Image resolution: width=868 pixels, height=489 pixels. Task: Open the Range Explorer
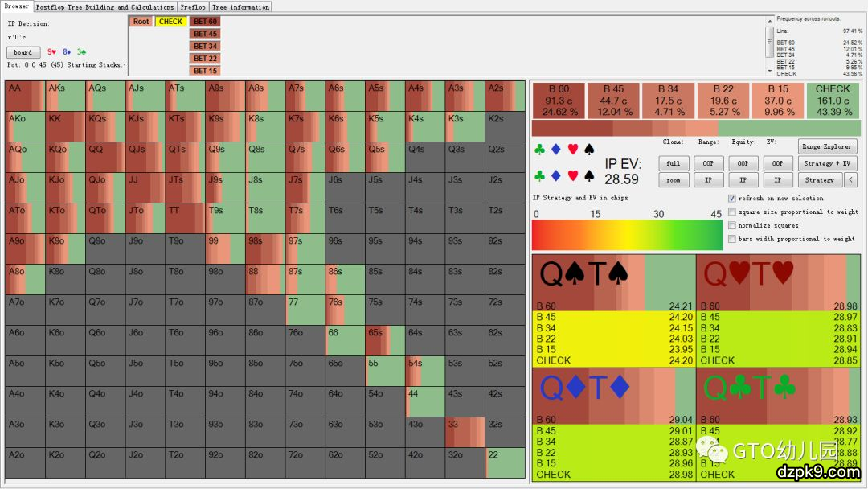(x=827, y=146)
